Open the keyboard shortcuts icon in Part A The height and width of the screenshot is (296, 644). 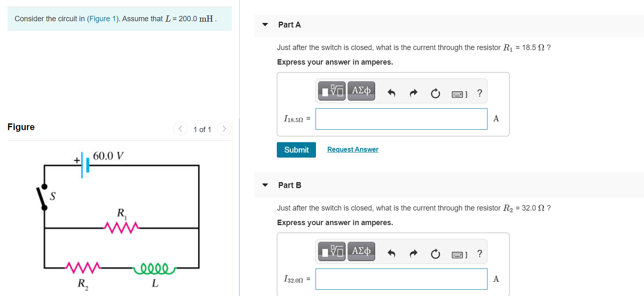coord(457,94)
